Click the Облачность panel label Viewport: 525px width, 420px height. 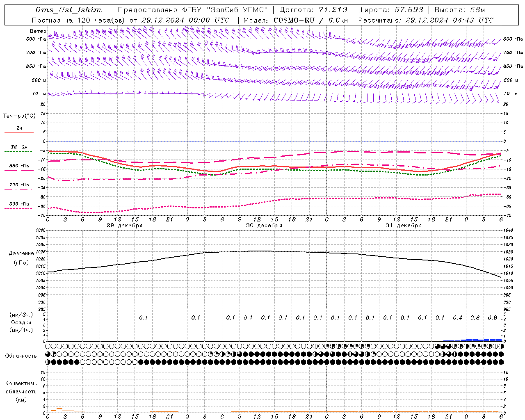pos(21,356)
